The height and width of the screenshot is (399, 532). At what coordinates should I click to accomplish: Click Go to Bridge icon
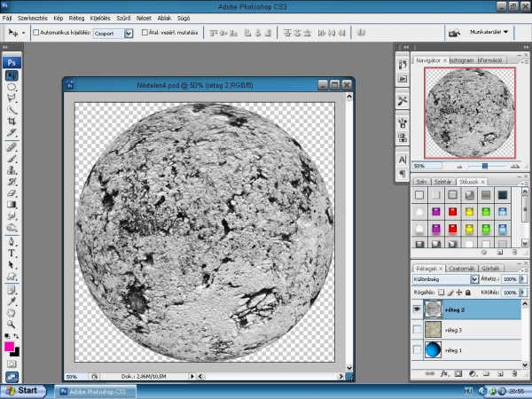click(454, 33)
